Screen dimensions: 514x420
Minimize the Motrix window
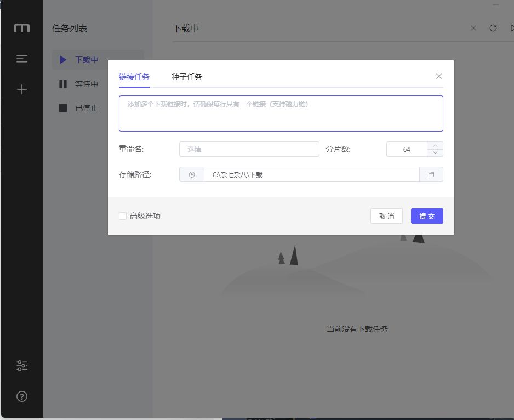[495, 4]
